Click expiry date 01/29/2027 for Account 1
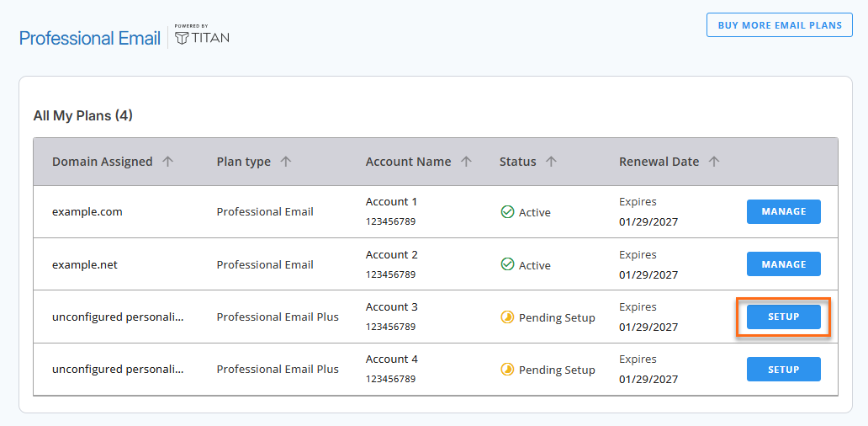The image size is (868, 426). pos(648,222)
